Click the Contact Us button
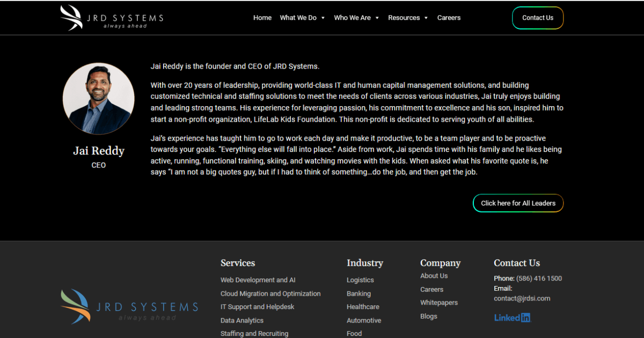644x338 pixels. click(x=537, y=17)
